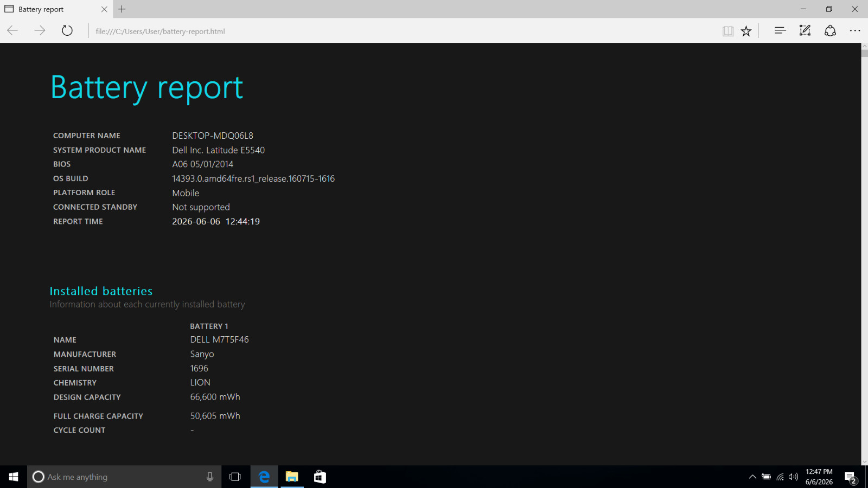Click the address bar file URL
The width and height of the screenshot is (868, 488).
tap(160, 31)
